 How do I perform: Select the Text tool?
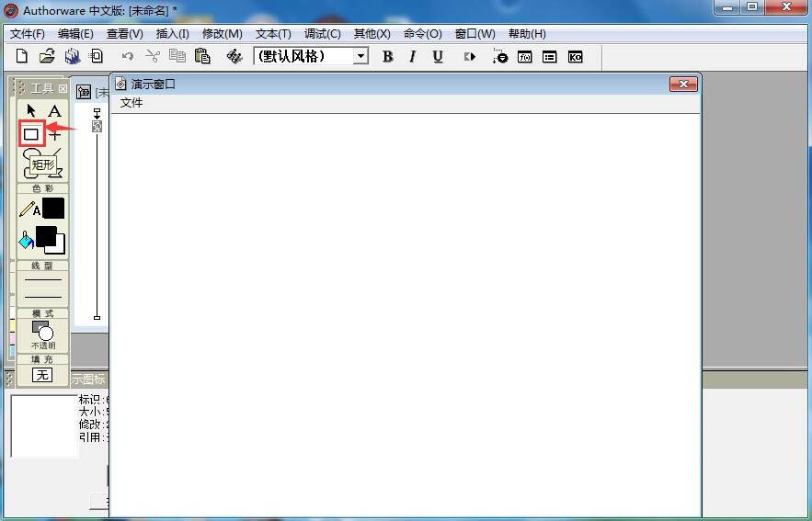[x=54, y=111]
